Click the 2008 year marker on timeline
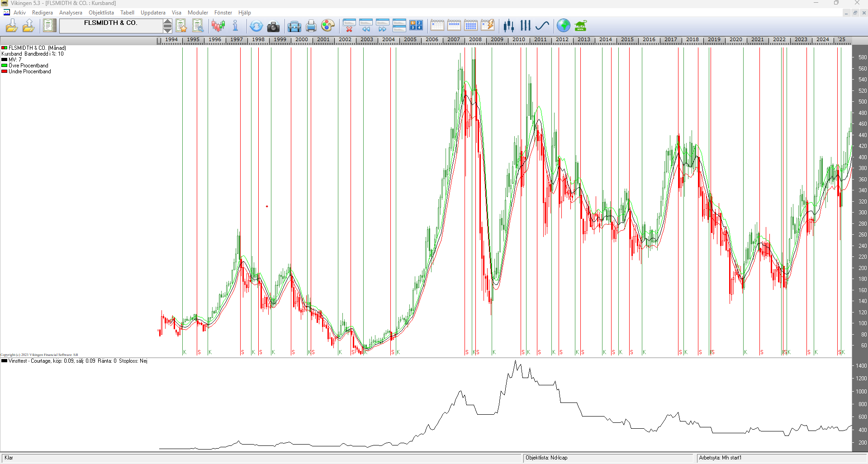The width and height of the screenshot is (868, 464). [475, 40]
